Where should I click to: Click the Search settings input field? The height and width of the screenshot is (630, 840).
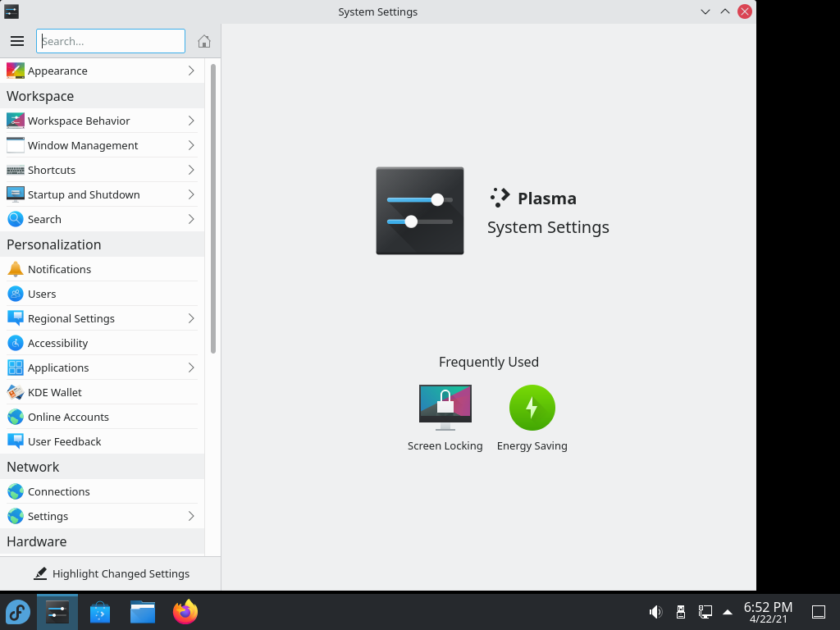point(111,41)
